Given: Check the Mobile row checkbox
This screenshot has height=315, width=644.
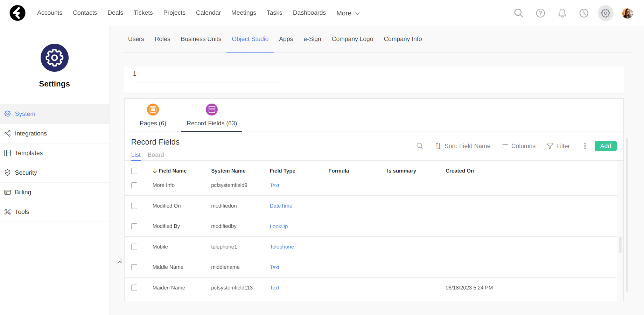Looking at the screenshot, I should coord(134,247).
